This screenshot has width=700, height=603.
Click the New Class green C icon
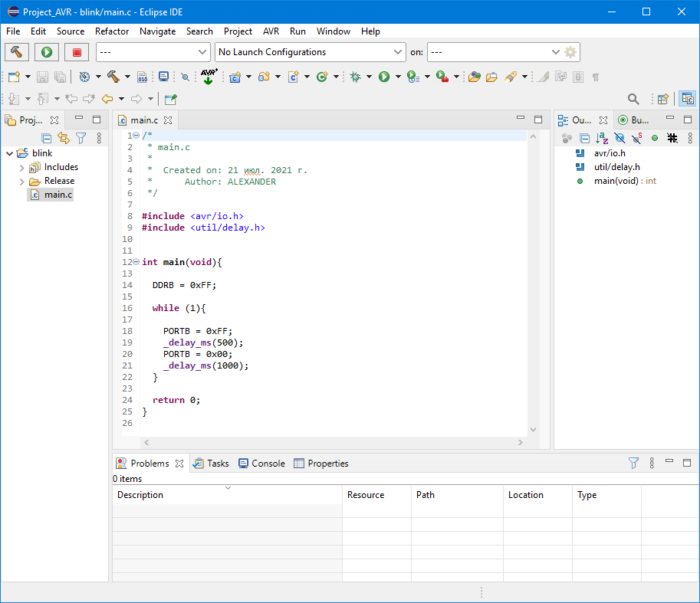pos(322,77)
